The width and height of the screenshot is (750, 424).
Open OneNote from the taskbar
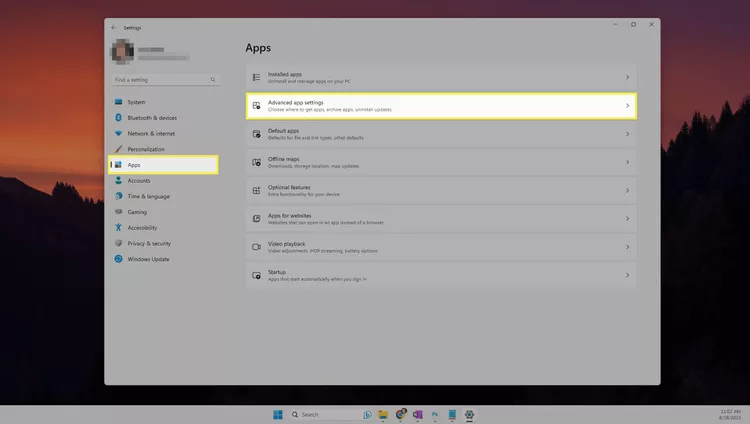click(x=418, y=414)
